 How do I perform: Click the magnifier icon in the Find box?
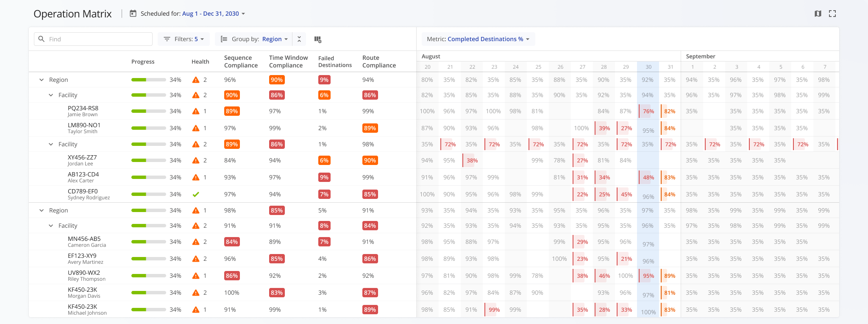pos(42,39)
